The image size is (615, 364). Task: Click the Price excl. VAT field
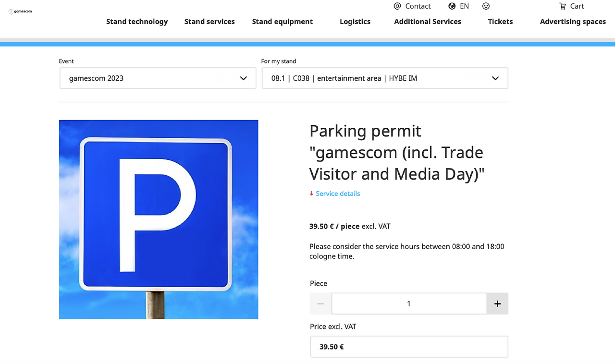[x=409, y=347]
